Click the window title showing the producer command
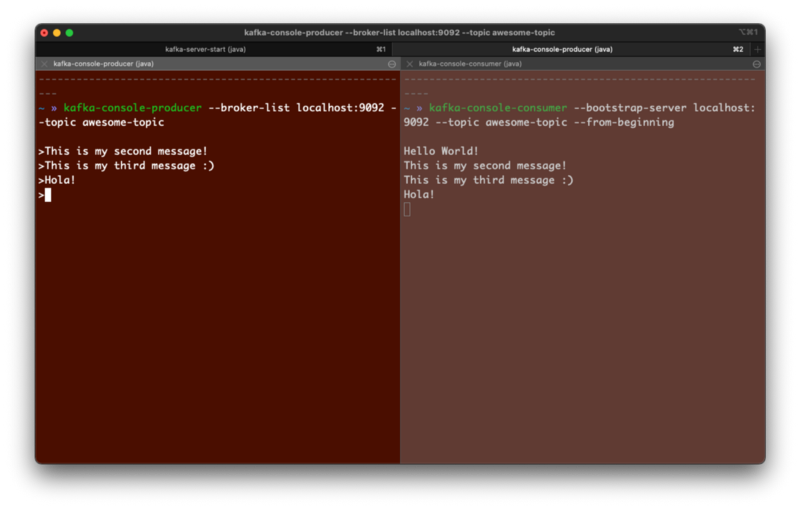The image size is (800, 510). (399, 33)
